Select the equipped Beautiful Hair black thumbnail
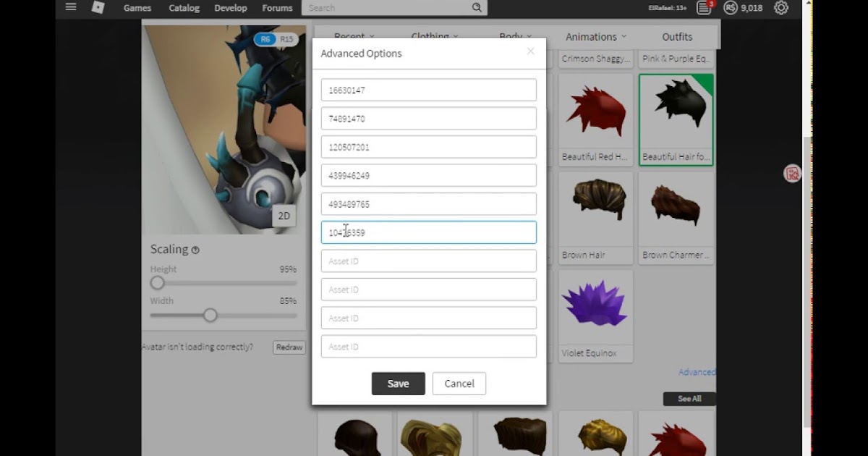Screen dimensions: 868x456 [x=676, y=112]
